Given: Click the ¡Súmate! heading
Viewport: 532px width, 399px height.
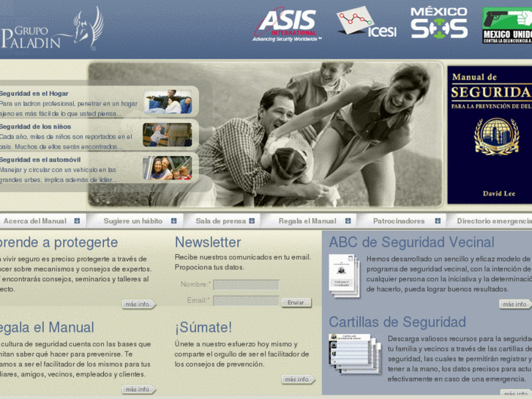Looking at the screenshot, I should [x=203, y=327].
